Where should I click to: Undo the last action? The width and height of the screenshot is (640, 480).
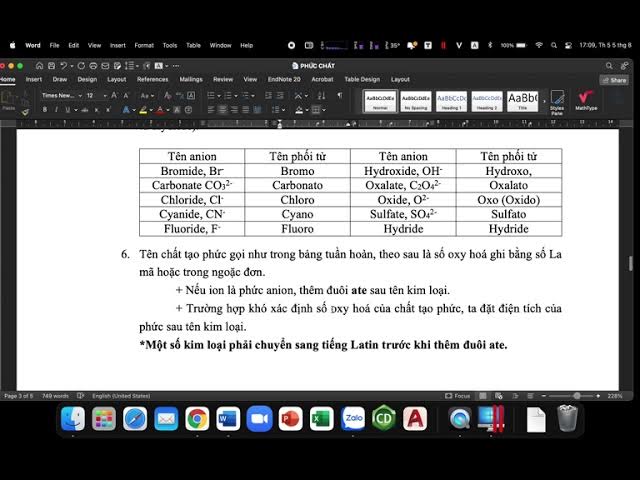63,66
